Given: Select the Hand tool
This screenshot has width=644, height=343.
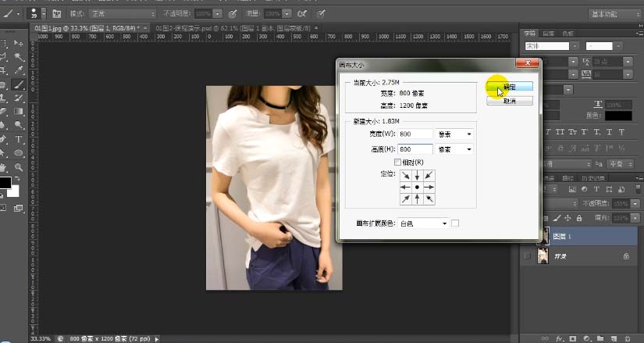Looking at the screenshot, I should click(x=3, y=167).
